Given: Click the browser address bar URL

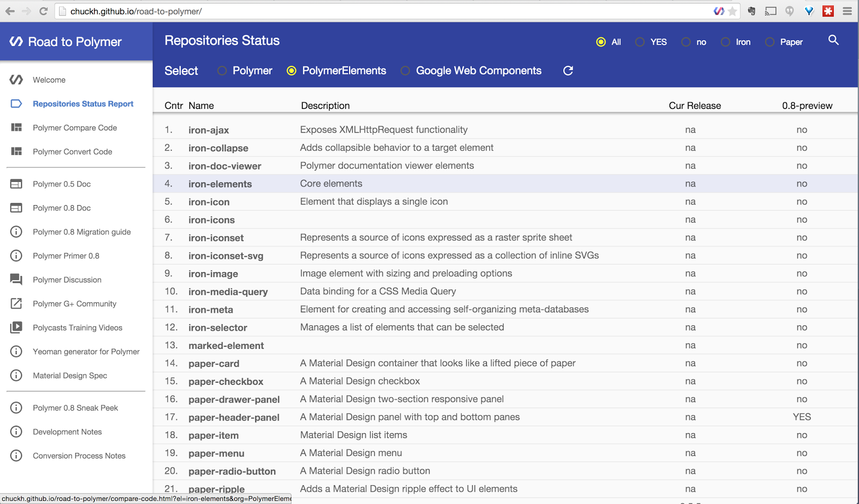Looking at the screenshot, I should pos(136,11).
